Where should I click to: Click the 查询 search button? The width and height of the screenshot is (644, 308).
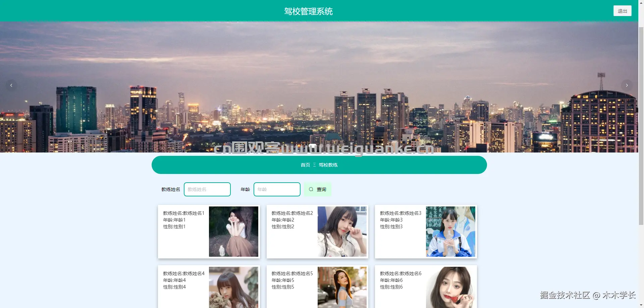pyautogui.click(x=318, y=189)
